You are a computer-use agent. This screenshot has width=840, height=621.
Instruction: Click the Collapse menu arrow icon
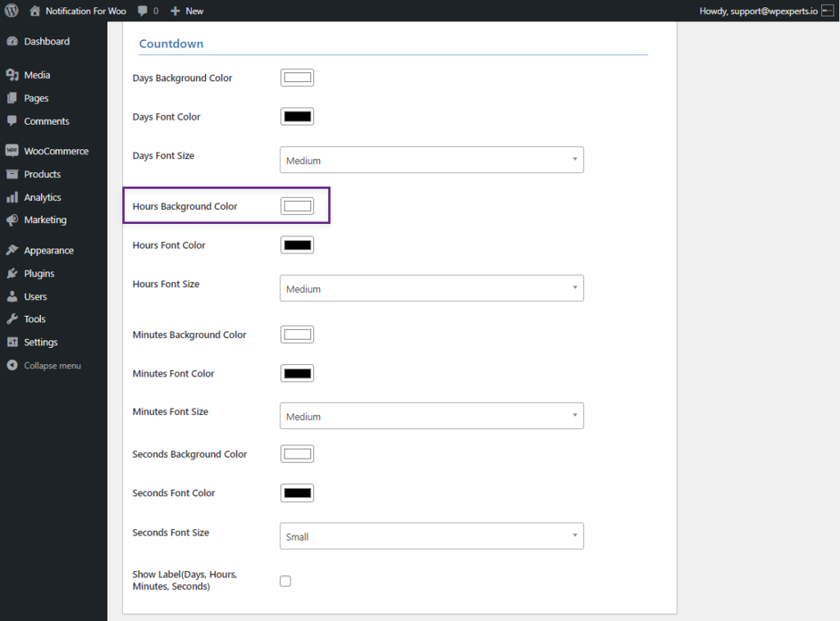pyautogui.click(x=11, y=365)
